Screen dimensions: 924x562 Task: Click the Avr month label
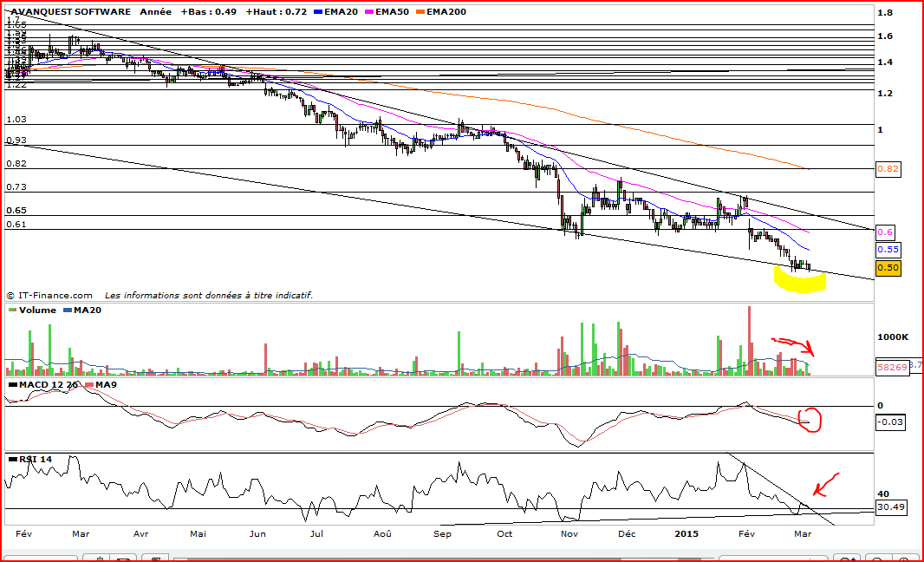(x=140, y=533)
